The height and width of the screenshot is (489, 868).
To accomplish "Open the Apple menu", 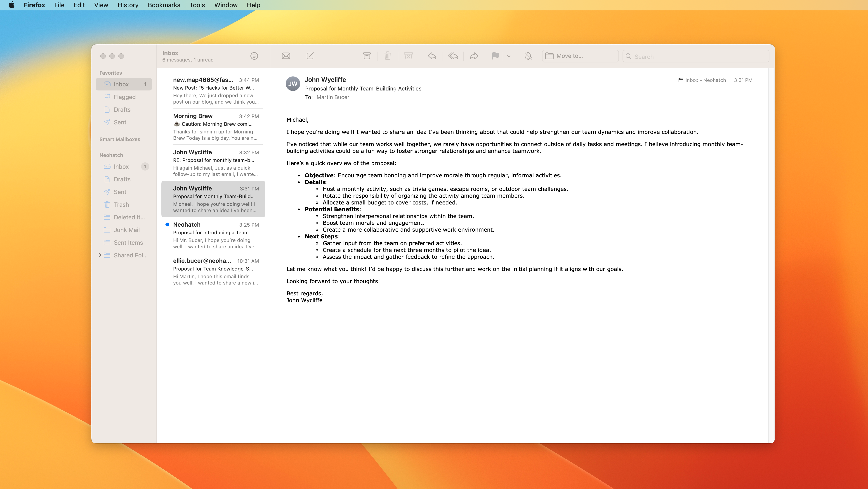I will coord(12,5).
